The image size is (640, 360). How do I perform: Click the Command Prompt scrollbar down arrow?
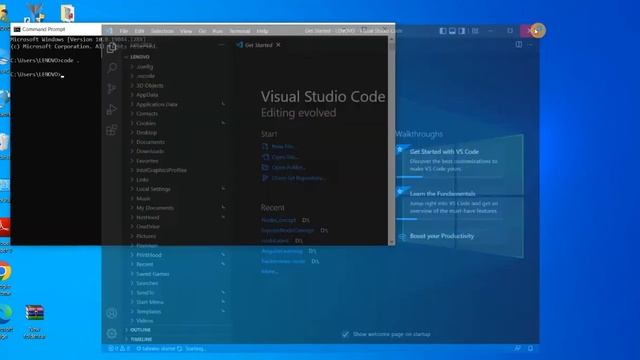coord(391,242)
